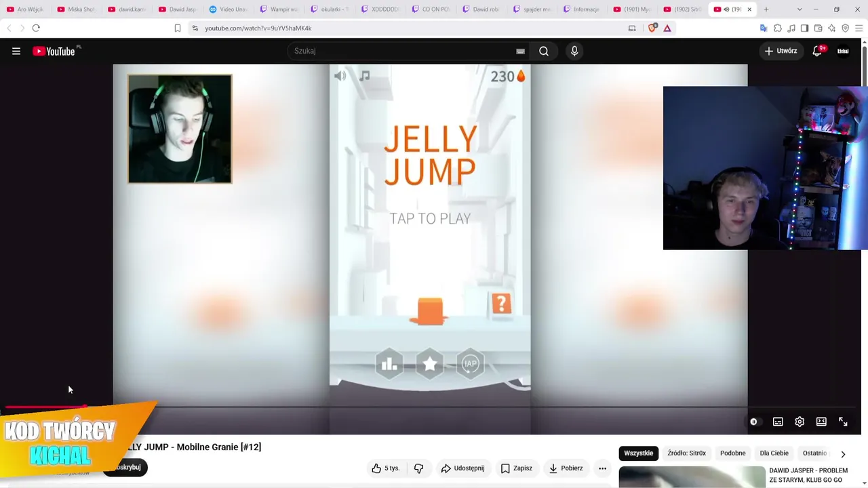Reload the page in the browser
Image resolution: width=868 pixels, height=488 pixels.
tap(36, 28)
